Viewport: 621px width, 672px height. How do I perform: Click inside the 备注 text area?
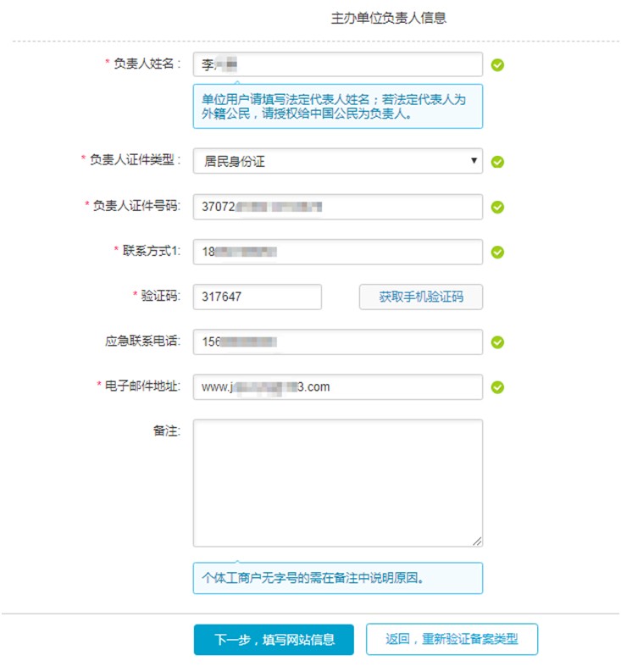(x=338, y=483)
